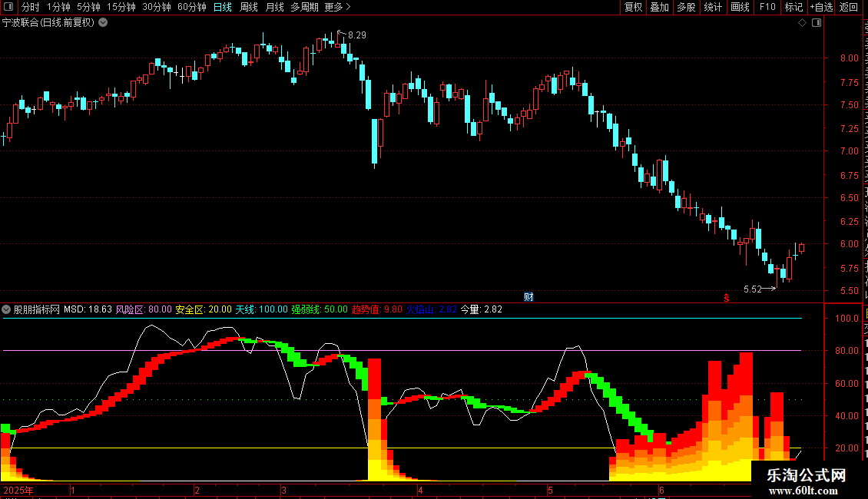
Task: Click the MSD: 18.63 indicator value
Action: click(x=88, y=310)
